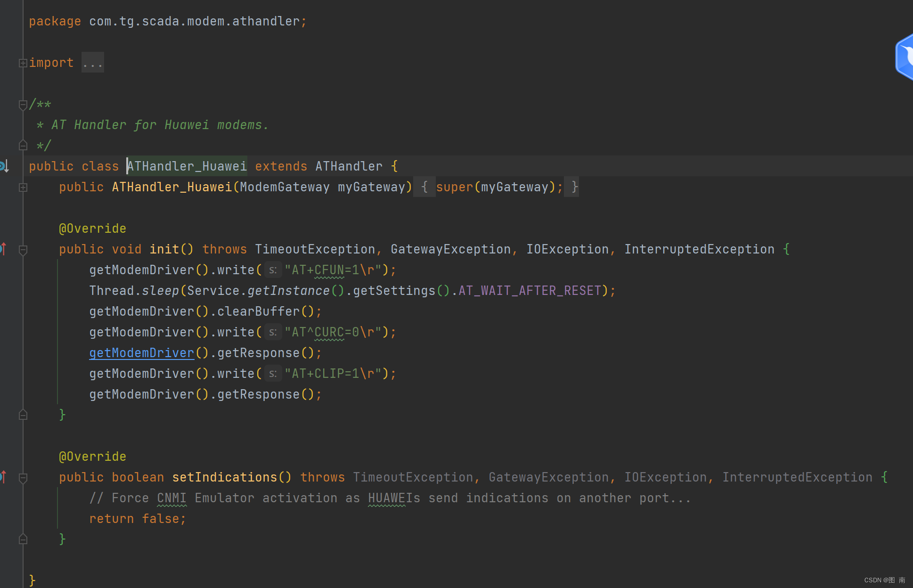The height and width of the screenshot is (588, 913).
Task: Click TimeoutException in the init() throws clause
Action: coord(315,249)
